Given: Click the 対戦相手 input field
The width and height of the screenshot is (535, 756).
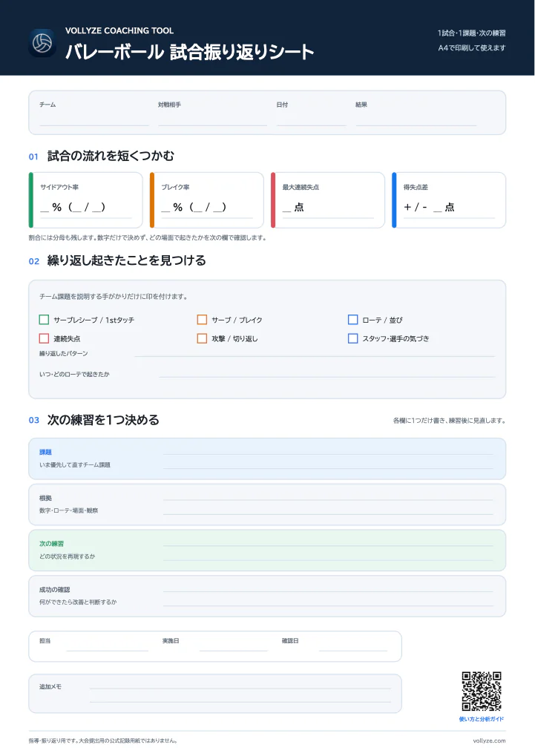Looking at the screenshot, I should click(212, 119).
